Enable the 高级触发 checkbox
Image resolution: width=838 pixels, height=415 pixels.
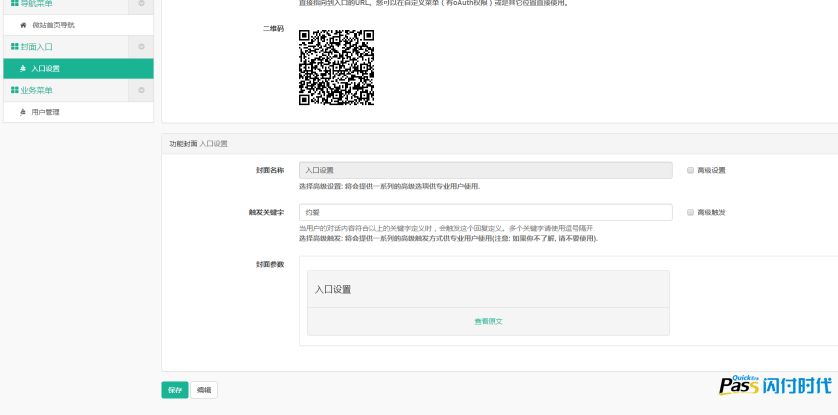point(690,212)
